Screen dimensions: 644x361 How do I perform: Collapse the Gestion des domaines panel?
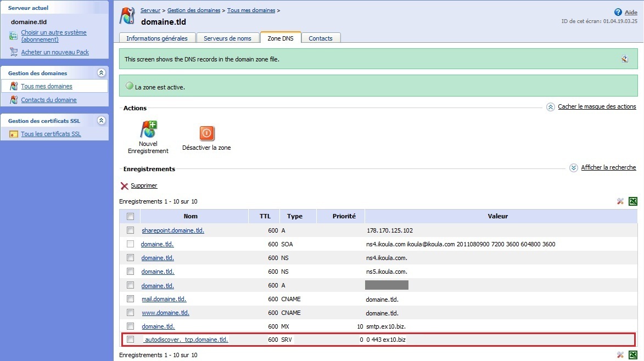pyautogui.click(x=100, y=72)
